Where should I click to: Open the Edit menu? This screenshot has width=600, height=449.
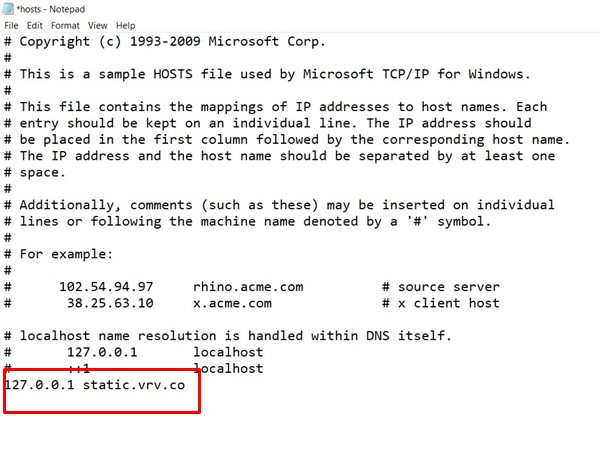(34, 26)
